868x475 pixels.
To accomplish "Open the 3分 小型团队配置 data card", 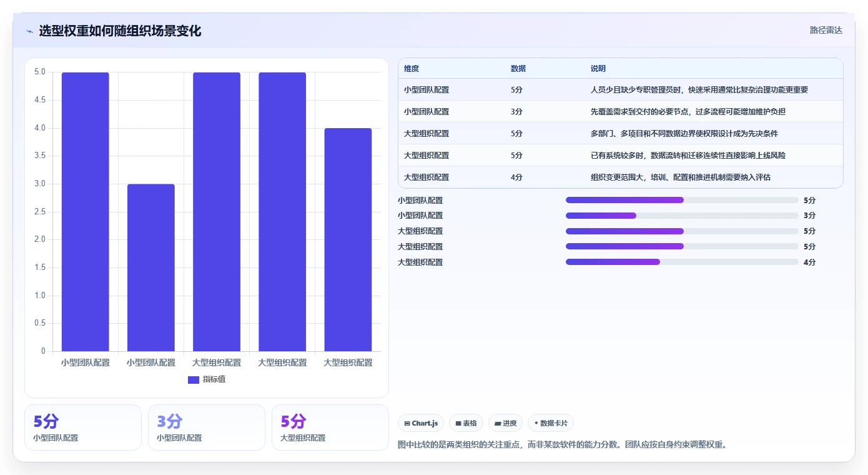I will 206,427.
